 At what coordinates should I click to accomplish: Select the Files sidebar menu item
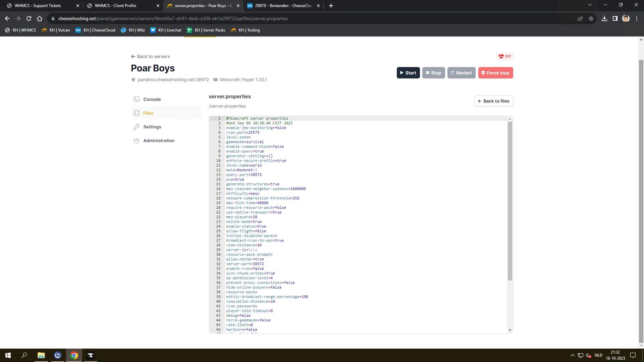click(148, 113)
